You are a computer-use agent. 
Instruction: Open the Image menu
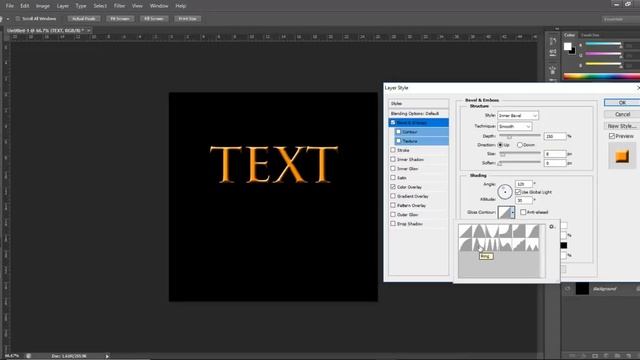click(42, 6)
